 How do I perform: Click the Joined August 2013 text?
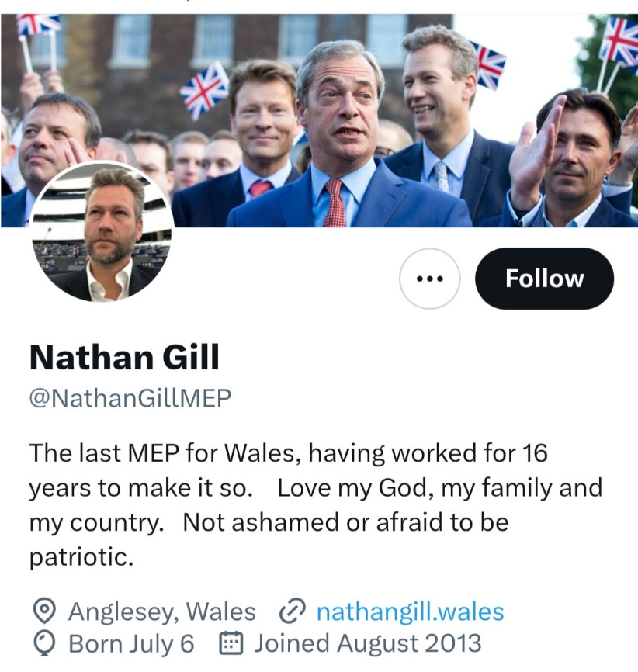pos(367,643)
